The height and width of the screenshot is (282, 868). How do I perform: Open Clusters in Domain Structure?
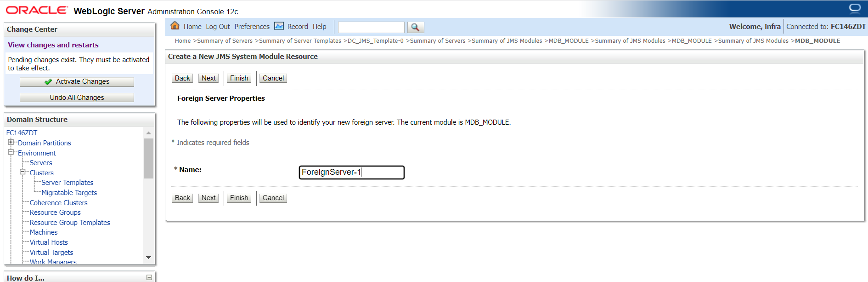[41, 173]
